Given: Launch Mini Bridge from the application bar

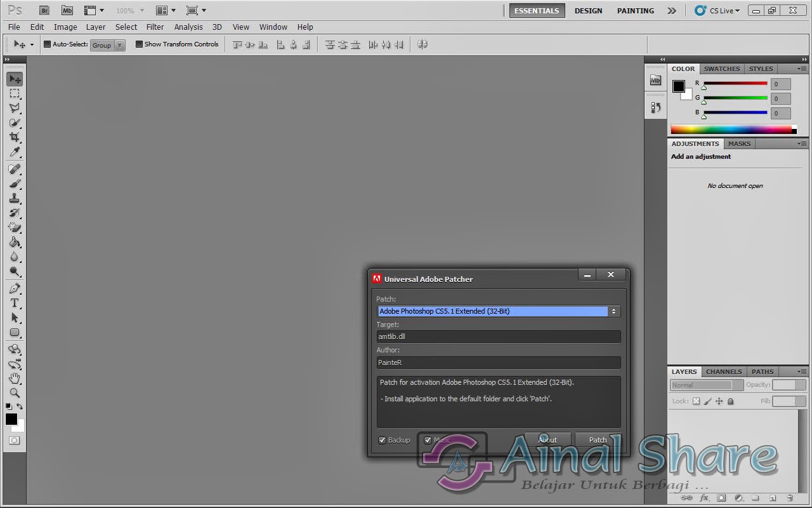Looking at the screenshot, I should point(67,10).
